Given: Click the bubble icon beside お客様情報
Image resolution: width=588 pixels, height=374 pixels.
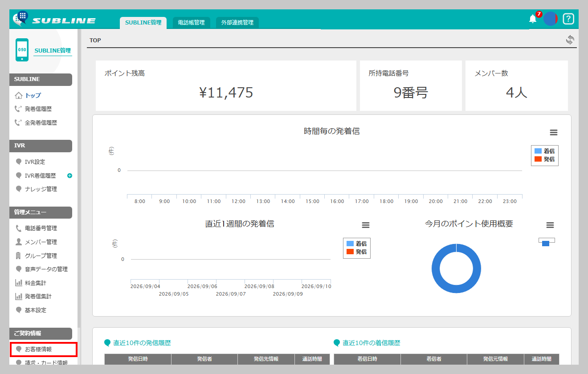Looking at the screenshot, I should tap(19, 349).
